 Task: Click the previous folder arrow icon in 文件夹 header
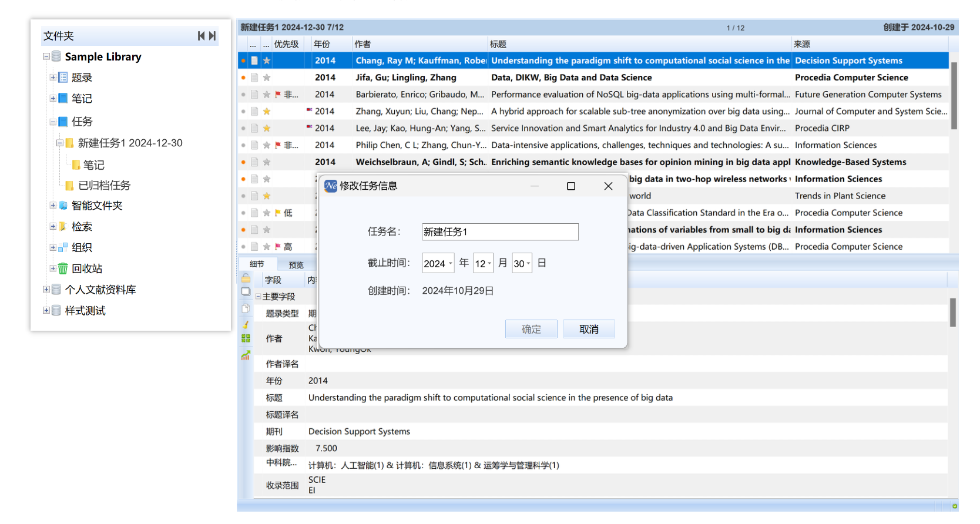[x=201, y=36]
